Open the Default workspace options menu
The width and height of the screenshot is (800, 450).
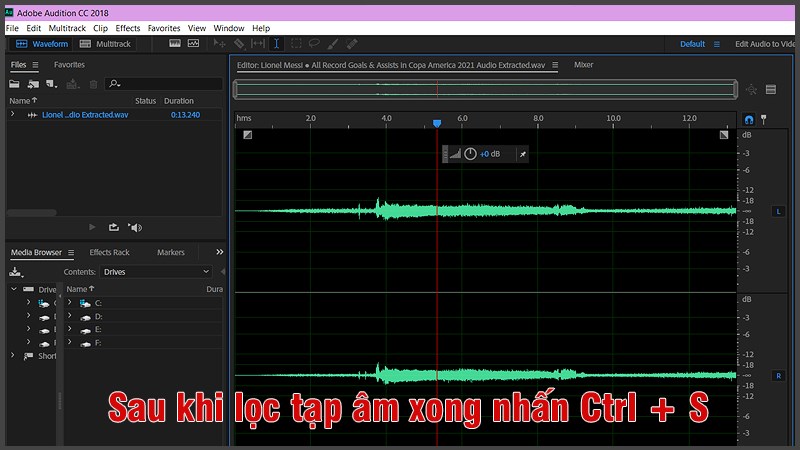pos(717,44)
